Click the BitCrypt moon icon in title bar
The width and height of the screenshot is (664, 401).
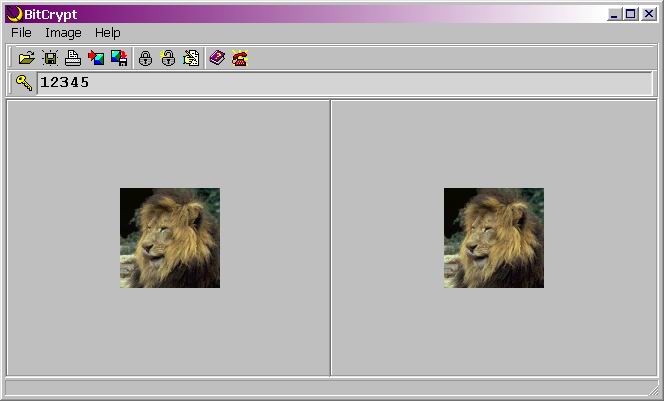tap(13, 14)
